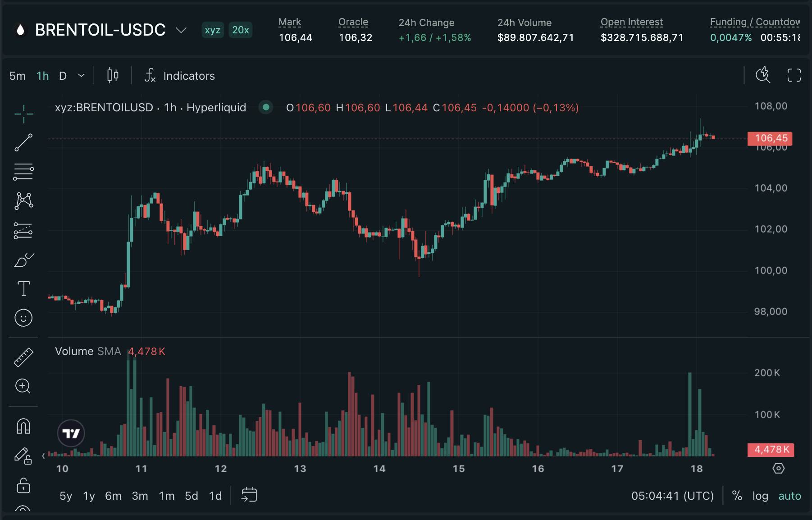Click the Funding / Countdown label
This screenshot has height=520, width=812.
755,22
